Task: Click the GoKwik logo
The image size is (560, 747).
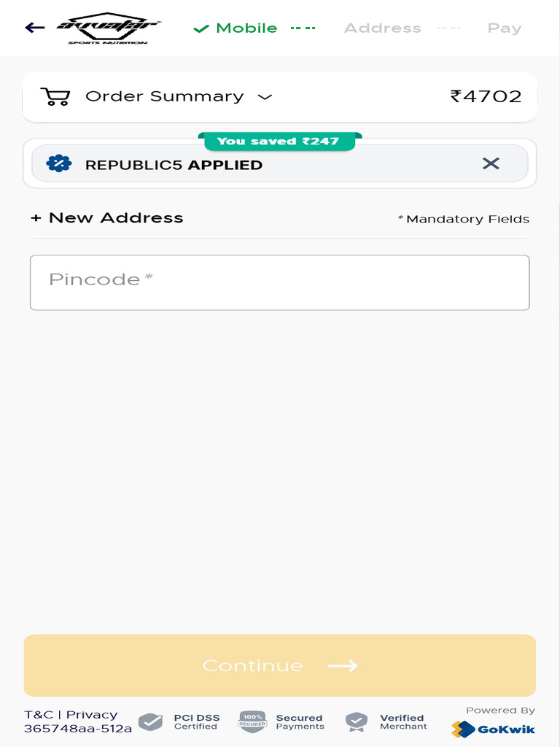Action: click(494, 728)
